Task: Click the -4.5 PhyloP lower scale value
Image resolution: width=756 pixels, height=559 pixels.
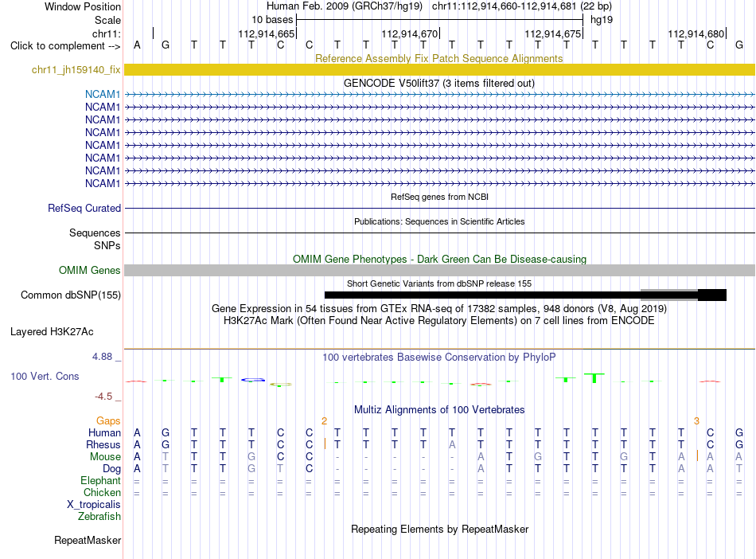Action: click(103, 397)
